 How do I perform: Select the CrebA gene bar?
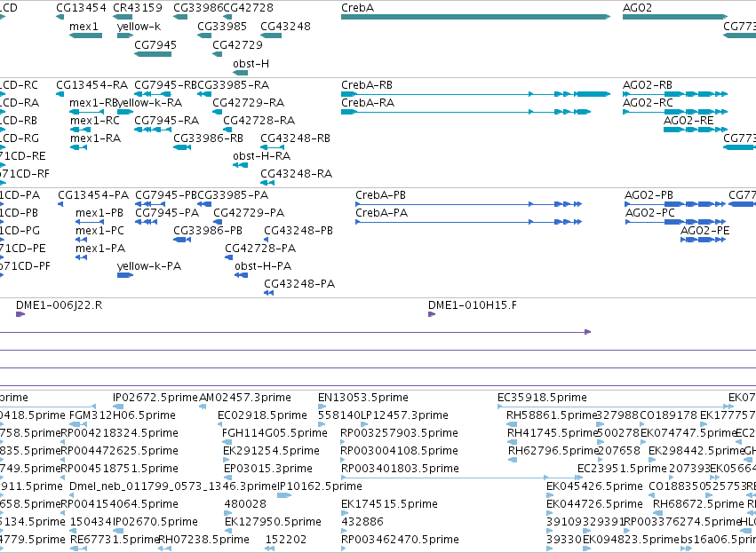point(475,17)
